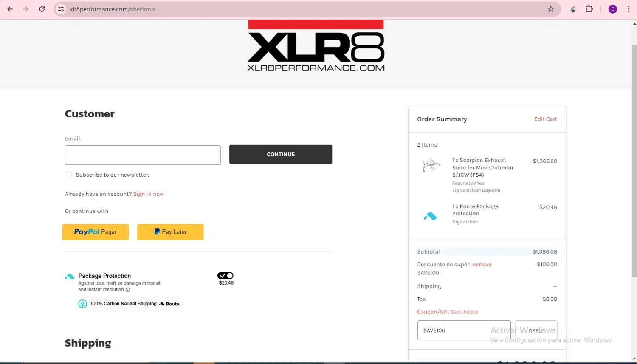Remove the SAVE100 coupon discount
Viewport: 637px width, 364px height.
[x=482, y=265]
